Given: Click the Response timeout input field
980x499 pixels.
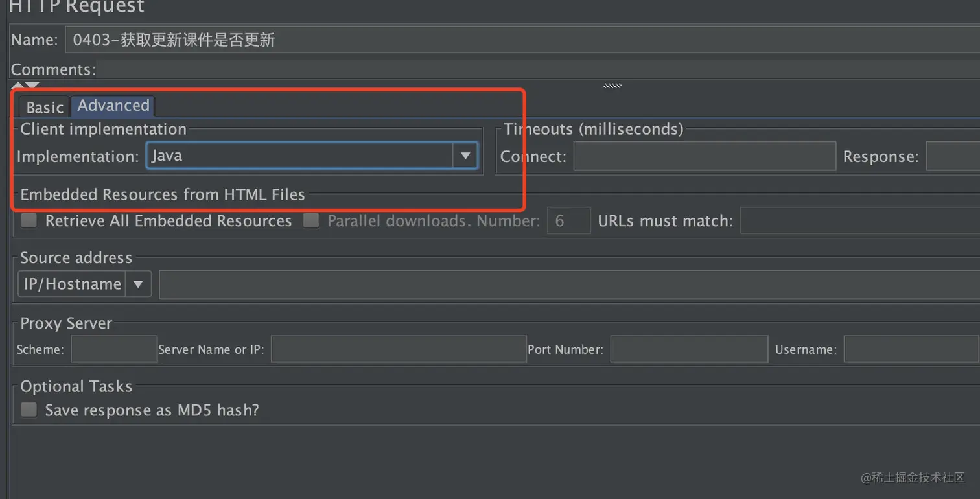Looking at the screenshot, I should tap(953, 156).
